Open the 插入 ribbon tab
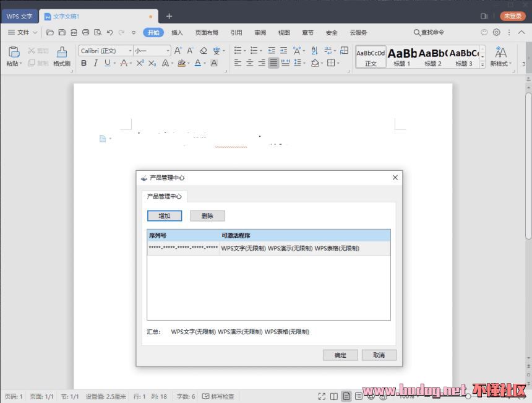 tap(177, 33)
